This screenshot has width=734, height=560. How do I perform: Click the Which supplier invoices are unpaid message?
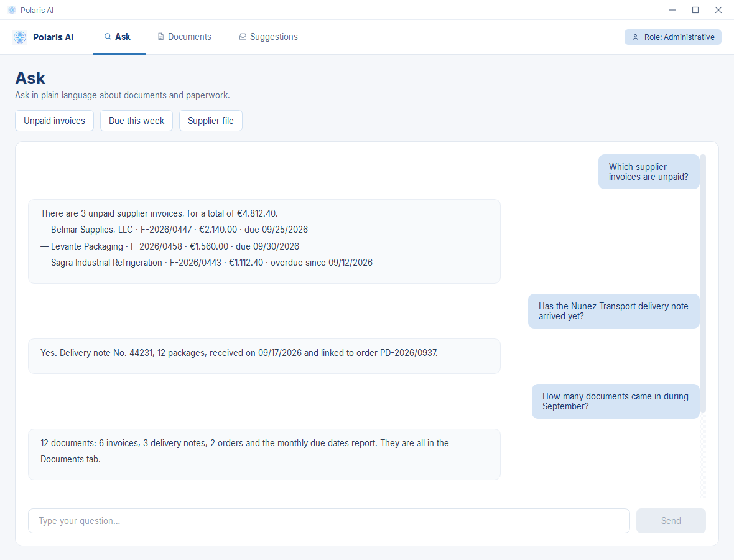tap(649, 172)
